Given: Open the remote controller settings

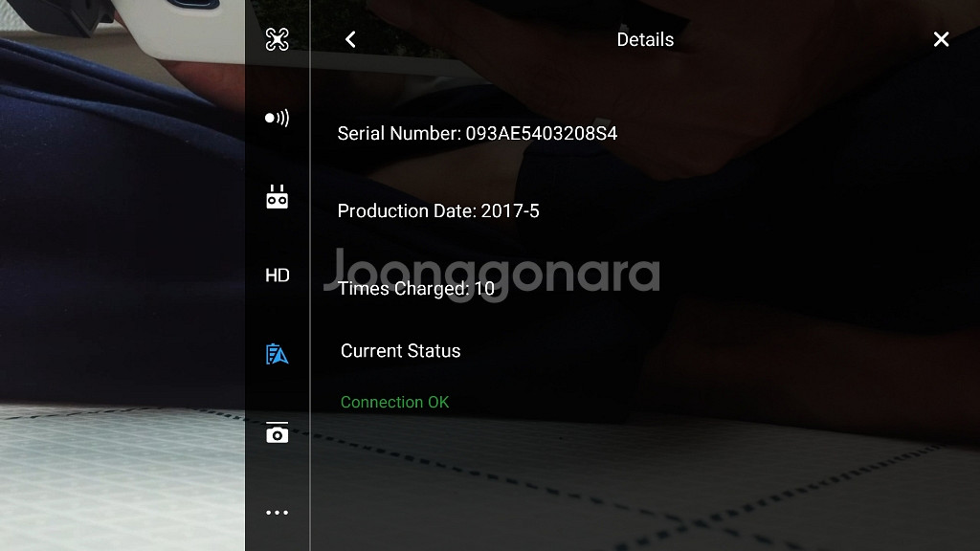Looking at the screenshot, I should 277,197.
